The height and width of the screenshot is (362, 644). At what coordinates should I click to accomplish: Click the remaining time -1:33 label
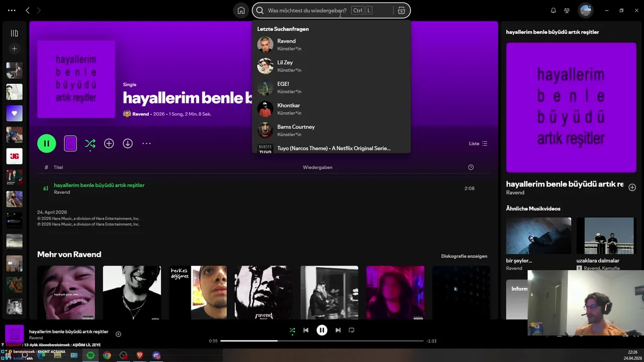(x=431, y=341)
